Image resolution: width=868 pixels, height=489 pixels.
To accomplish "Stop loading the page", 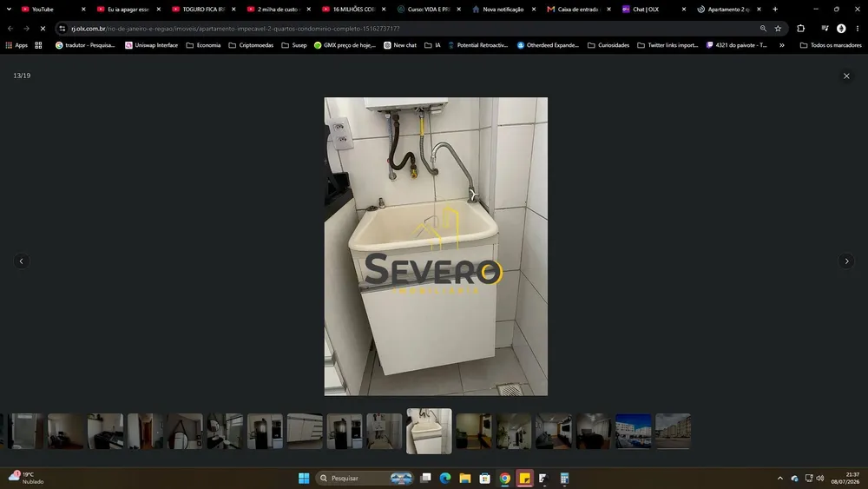I will 43,29.
